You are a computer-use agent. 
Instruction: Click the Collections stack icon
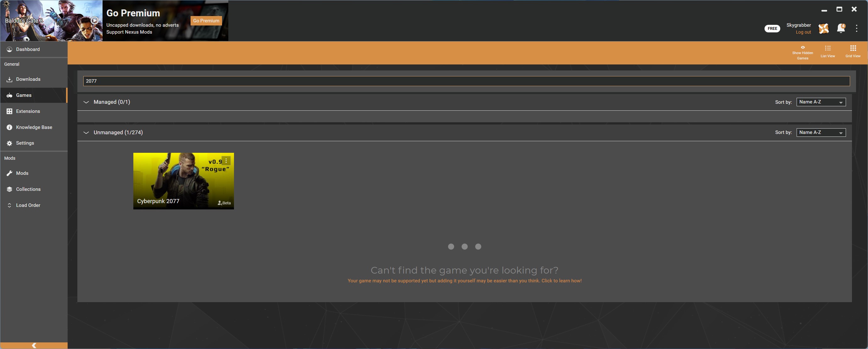[x=9, y=189]
